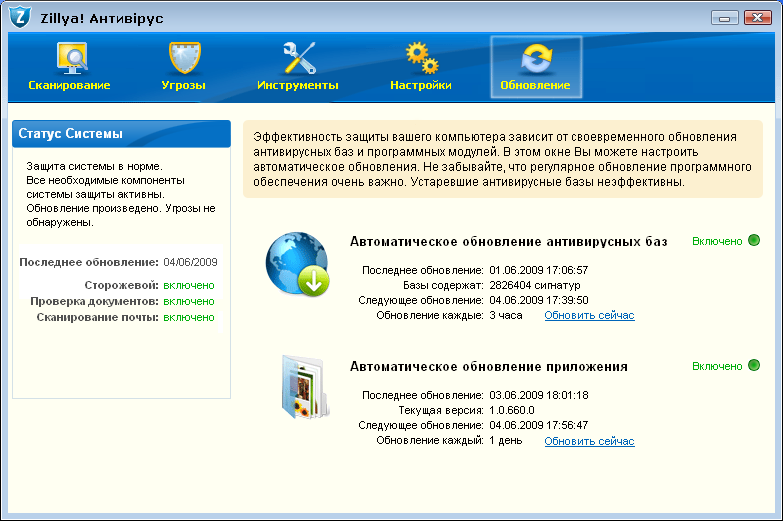Click the 1 день update interval value
Screen dimensions: 783x521
506,440
